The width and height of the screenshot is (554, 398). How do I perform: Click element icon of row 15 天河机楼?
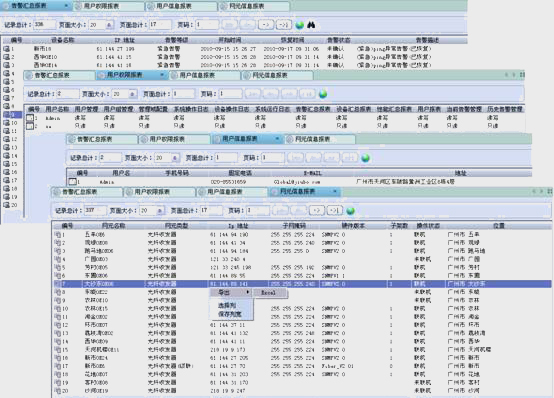[58, 350]
